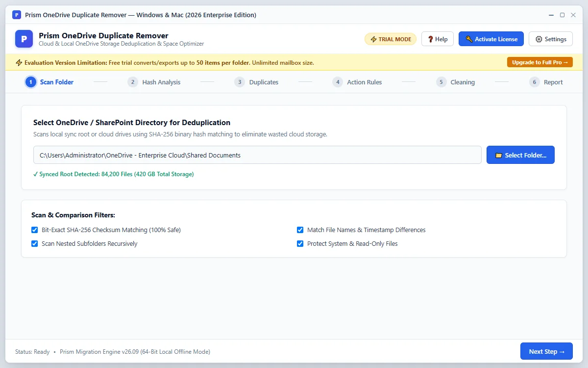This screenshot has height=368, width=588.
Task: Click the step 5 circle for Cleaning
Action: pyautogui.click(x=441, y=82)
